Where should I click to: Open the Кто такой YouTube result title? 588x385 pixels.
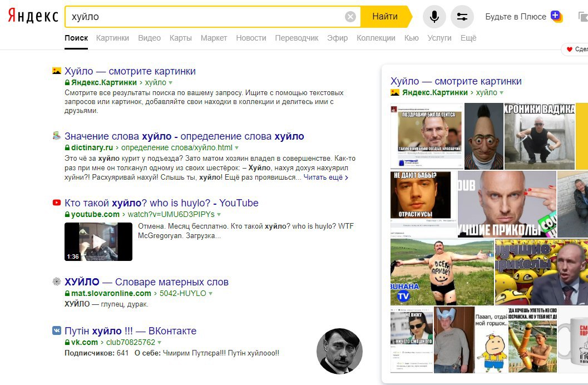tap(161, 203)
